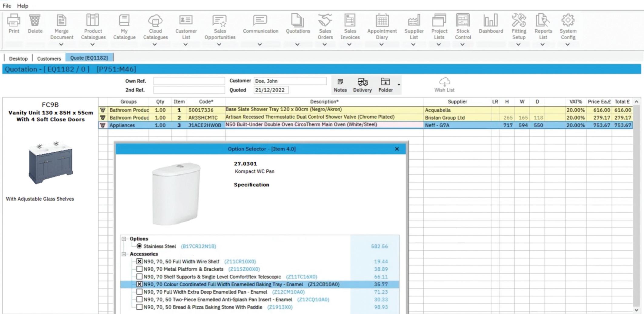Click the grid scrollbar down arrow
This screenshot has height=314, width=644.
click(636, 310)
